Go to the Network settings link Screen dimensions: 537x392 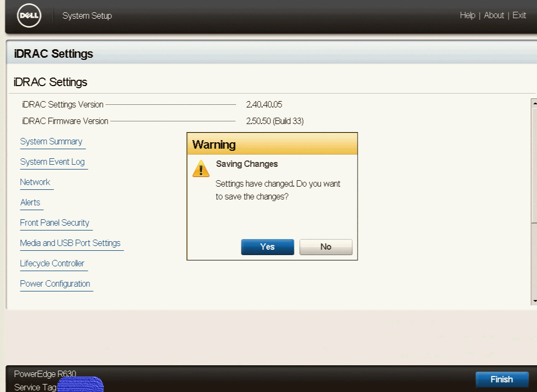(x=35, y=182)
